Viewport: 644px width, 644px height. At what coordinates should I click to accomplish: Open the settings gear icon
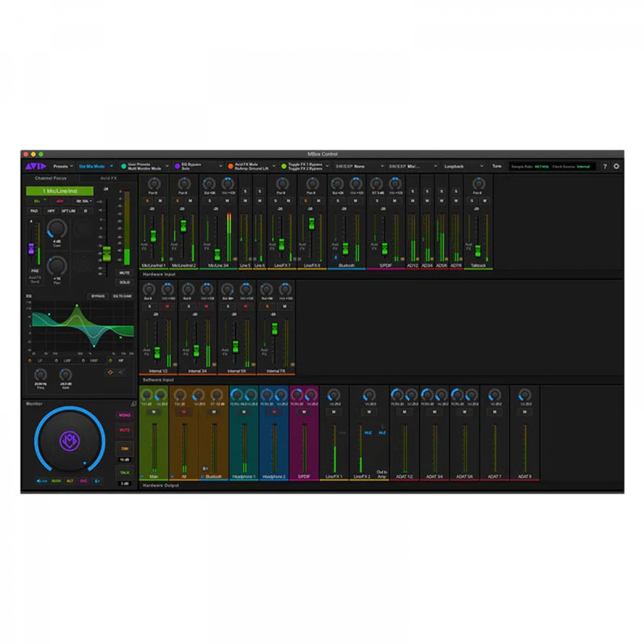(x=616, y=166)
